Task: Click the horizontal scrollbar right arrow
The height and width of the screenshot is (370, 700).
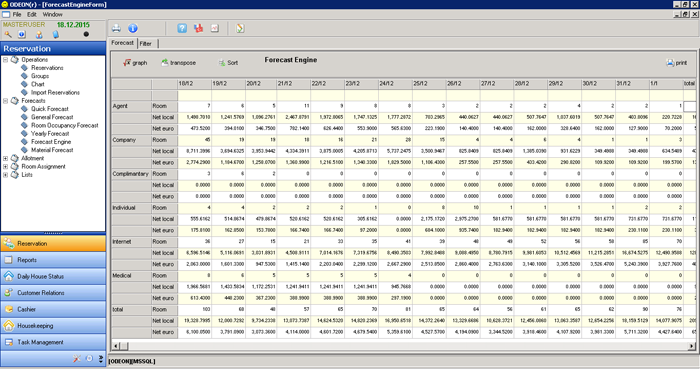Action: click(x=691, y=346)
